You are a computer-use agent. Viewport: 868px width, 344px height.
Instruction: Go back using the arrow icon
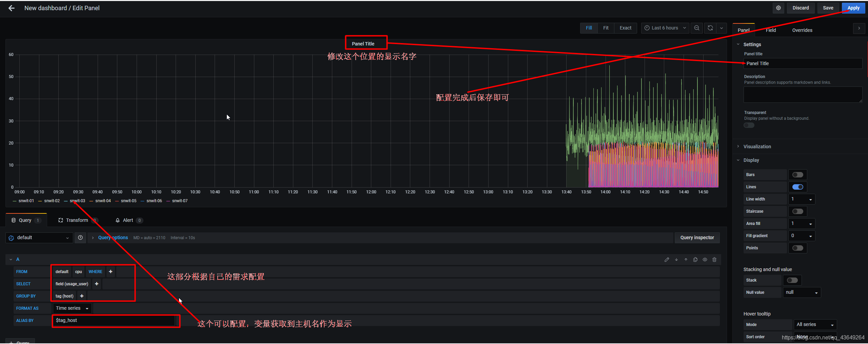pos(12,8)
